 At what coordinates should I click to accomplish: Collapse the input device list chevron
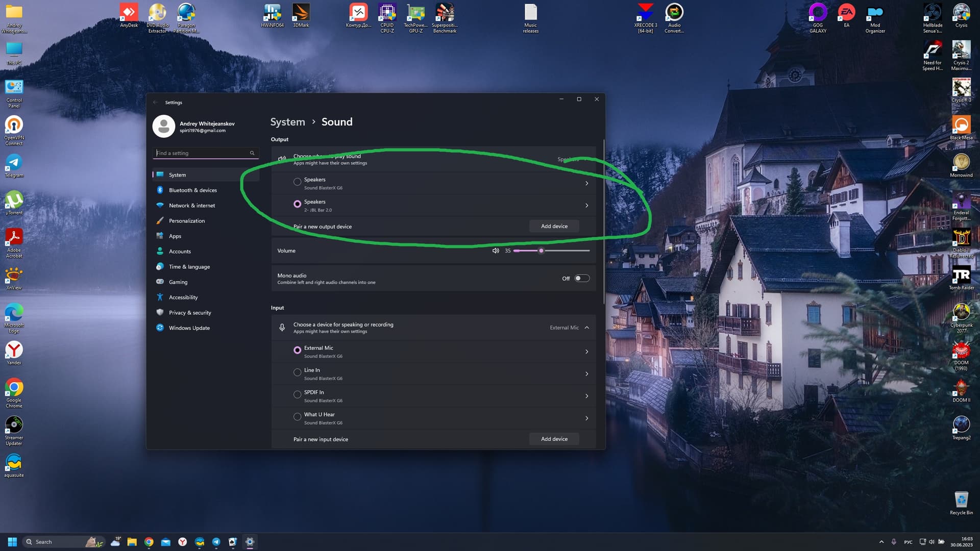click(586, 328)
